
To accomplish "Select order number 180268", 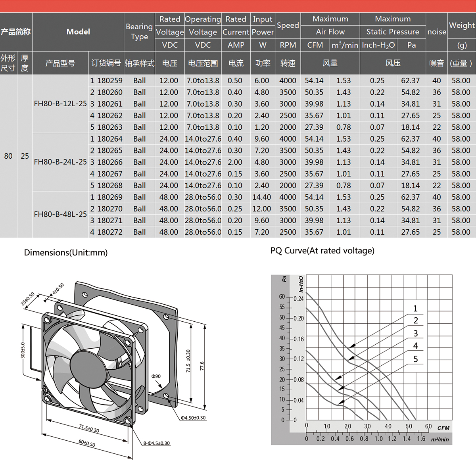I will [110, 185].
